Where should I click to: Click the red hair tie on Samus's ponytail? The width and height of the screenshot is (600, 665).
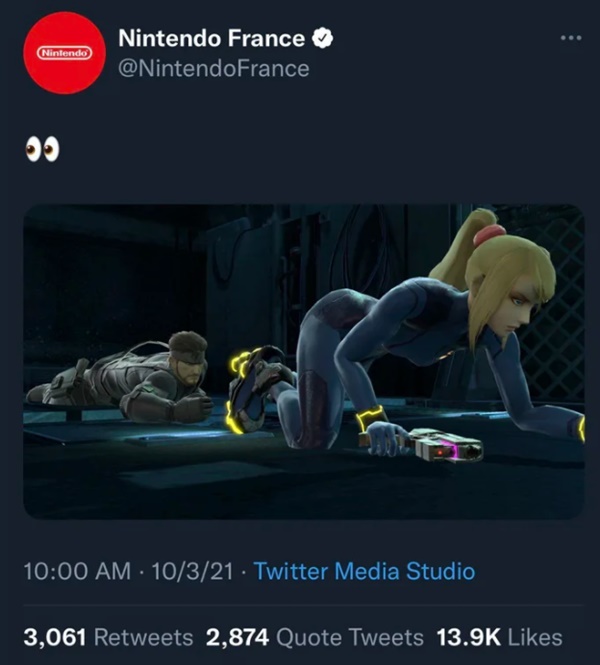489,237
